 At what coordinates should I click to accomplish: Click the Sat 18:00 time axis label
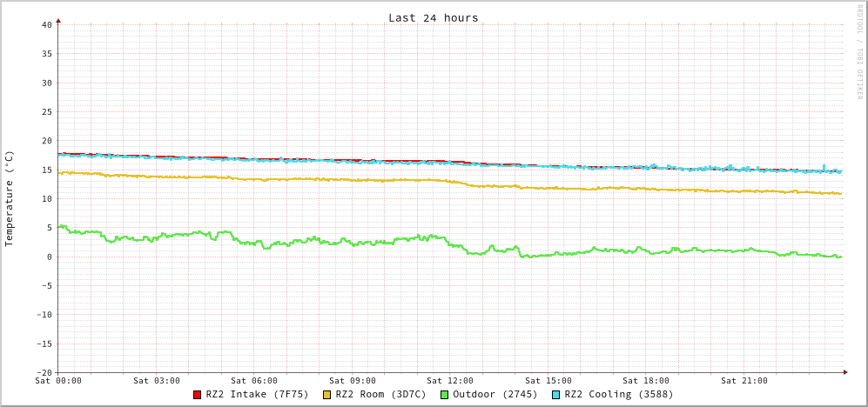646,380
